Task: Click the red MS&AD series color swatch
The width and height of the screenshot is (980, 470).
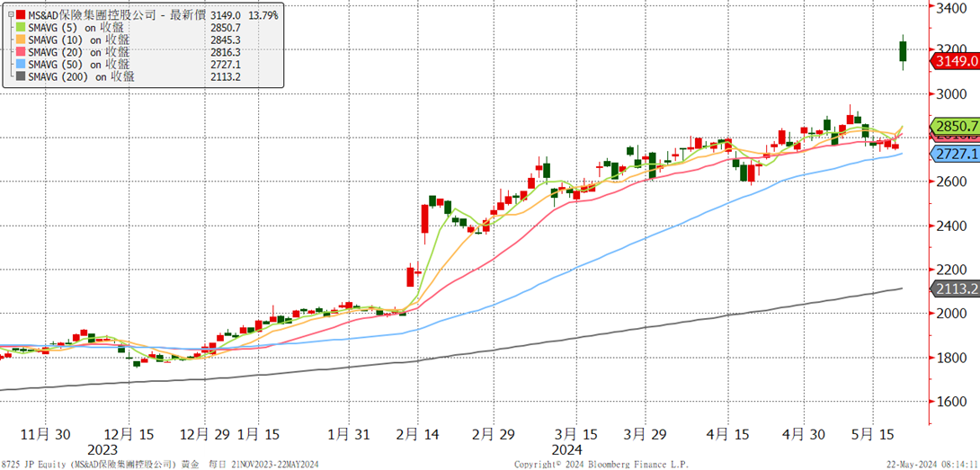Action: [x=21, y=13]
